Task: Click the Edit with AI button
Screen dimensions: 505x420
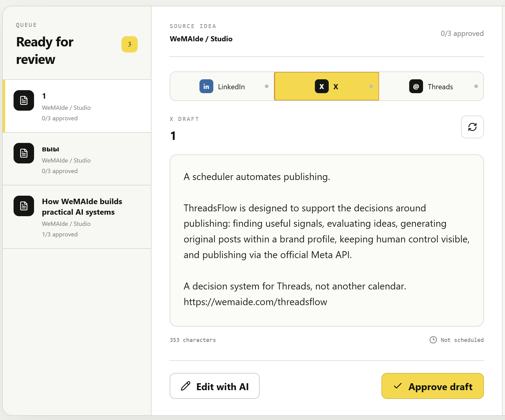Action: 215,386
